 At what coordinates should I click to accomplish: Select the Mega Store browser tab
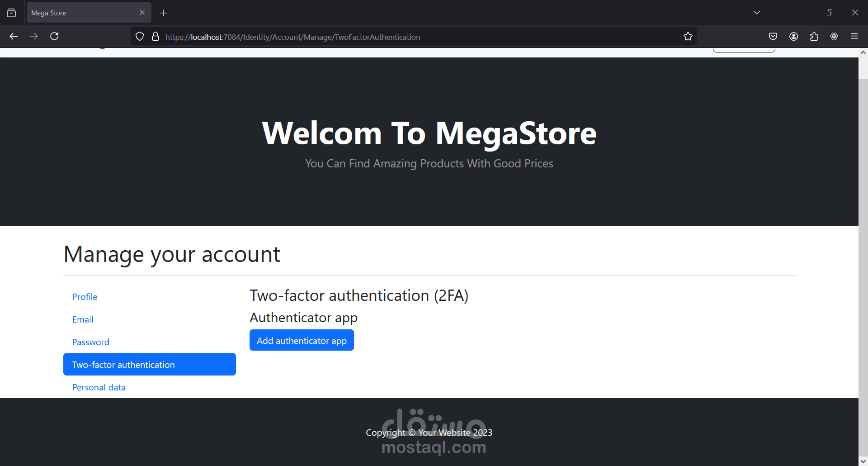click(x=81, y=13)
